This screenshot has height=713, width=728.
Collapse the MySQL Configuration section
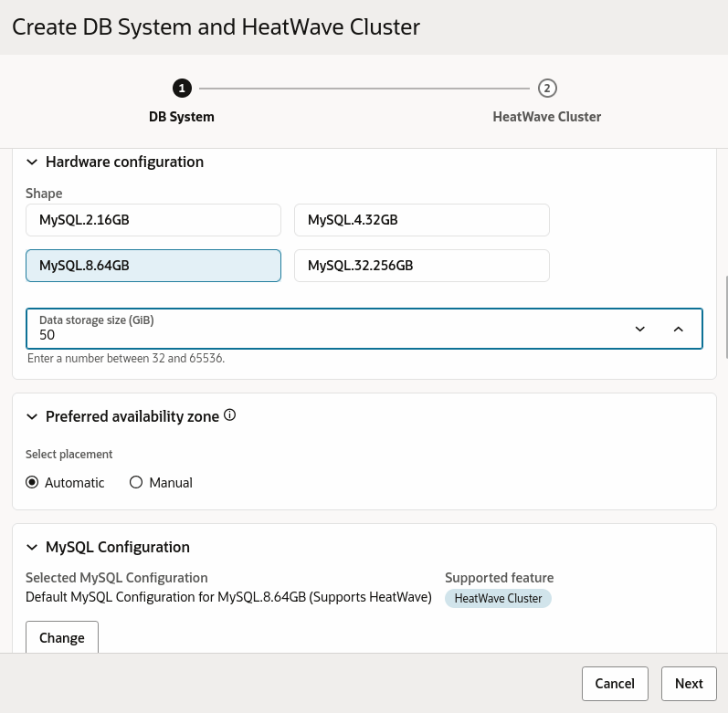(x=32, y=548)
